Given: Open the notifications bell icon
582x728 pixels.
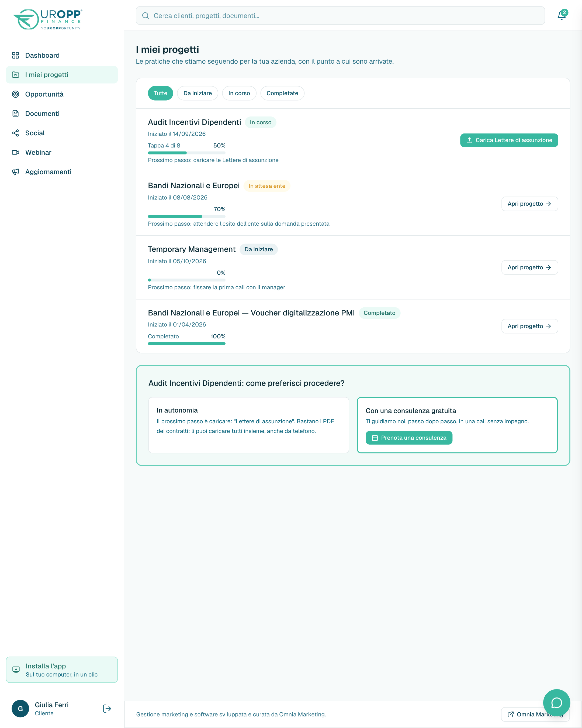Looking at the screenshot, I should (562, 16).
